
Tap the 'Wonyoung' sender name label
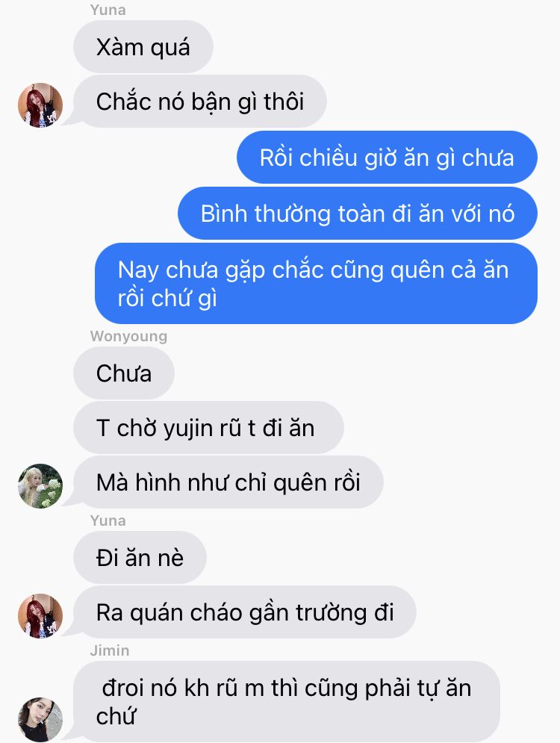click(x=129, y=336)
